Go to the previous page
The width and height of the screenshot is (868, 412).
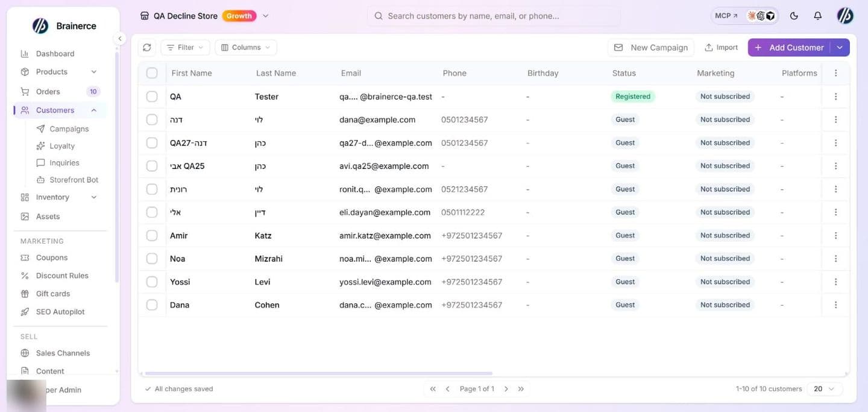tap(447, 389)
